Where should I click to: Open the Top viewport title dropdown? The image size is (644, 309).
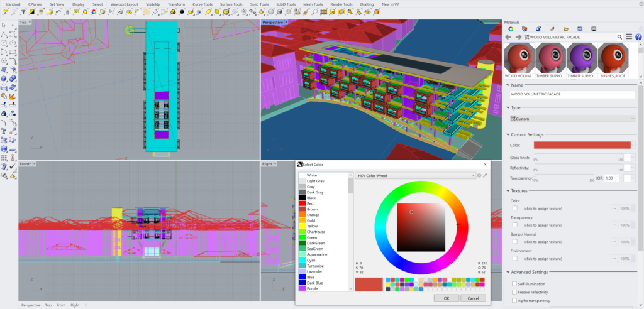[x=30, y=22]
